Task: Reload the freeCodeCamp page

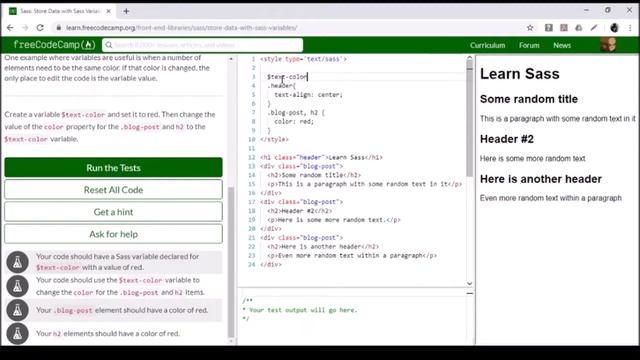Action: tap(40, 28)
